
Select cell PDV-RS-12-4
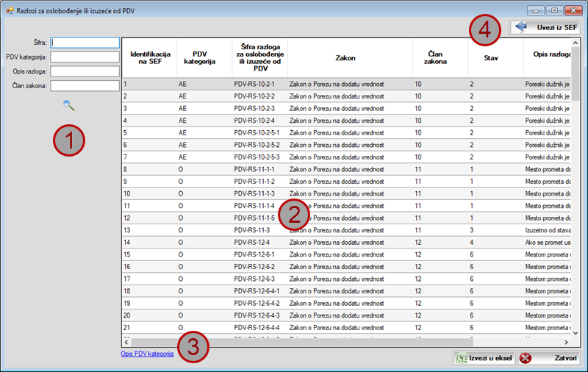(x=260, y=243)
